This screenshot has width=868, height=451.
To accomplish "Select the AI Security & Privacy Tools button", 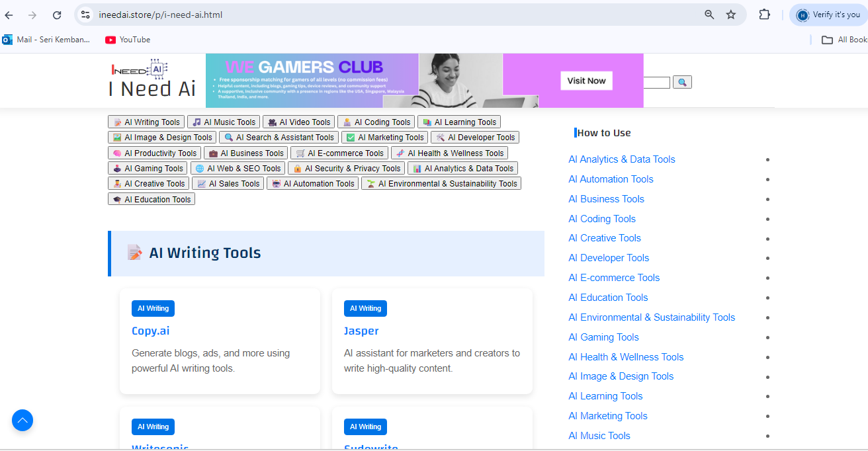I will [x=346, y=168].
